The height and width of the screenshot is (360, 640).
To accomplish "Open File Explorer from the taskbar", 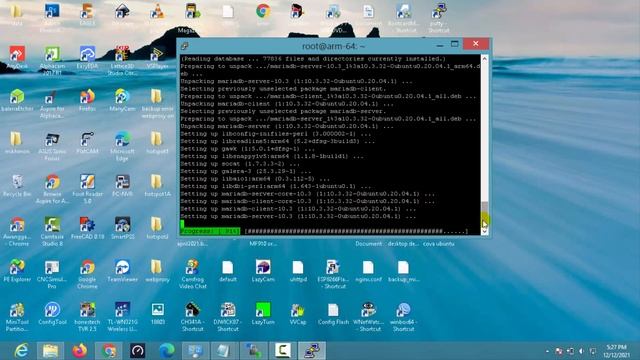I will pos(50,351).
